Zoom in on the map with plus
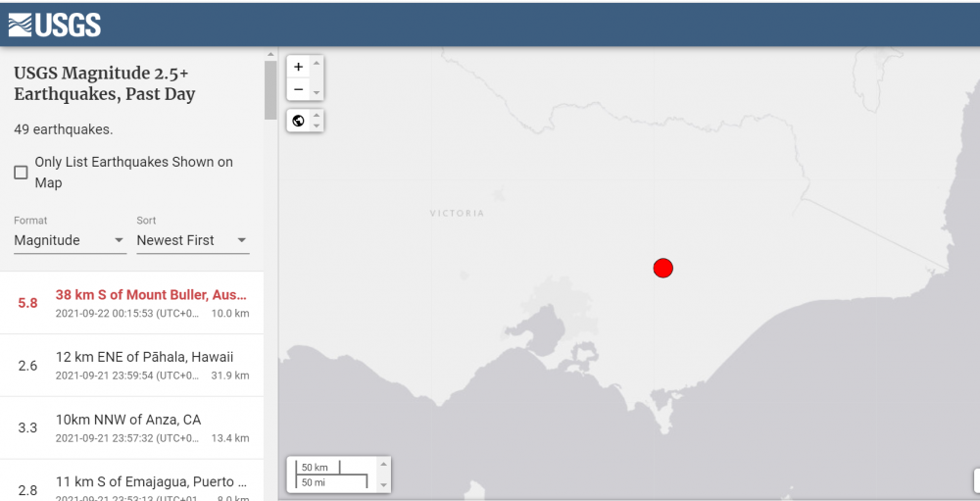 [298, 67]
